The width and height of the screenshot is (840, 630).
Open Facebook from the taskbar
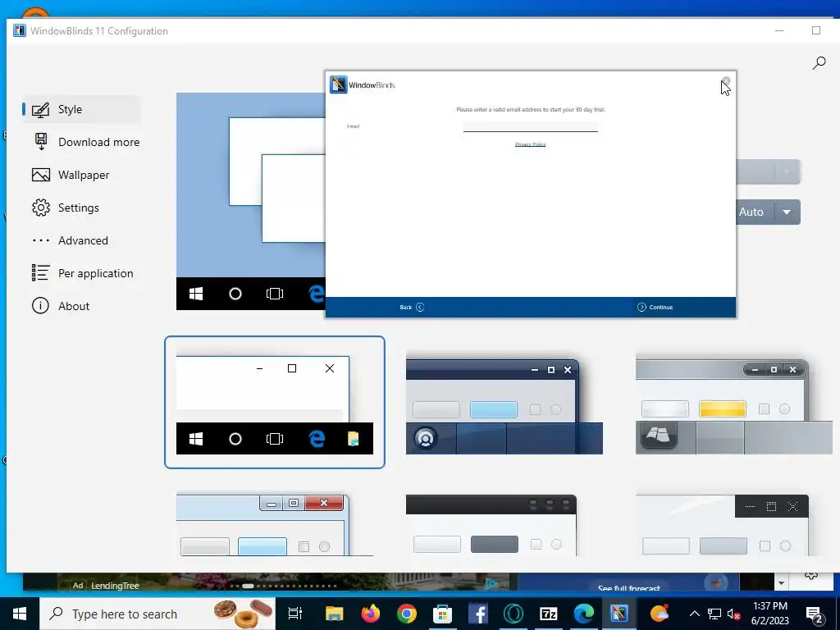pos(478,614)
